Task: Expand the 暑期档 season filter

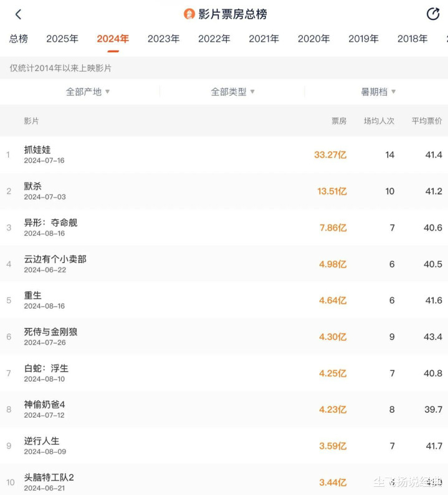Action: 378,92
